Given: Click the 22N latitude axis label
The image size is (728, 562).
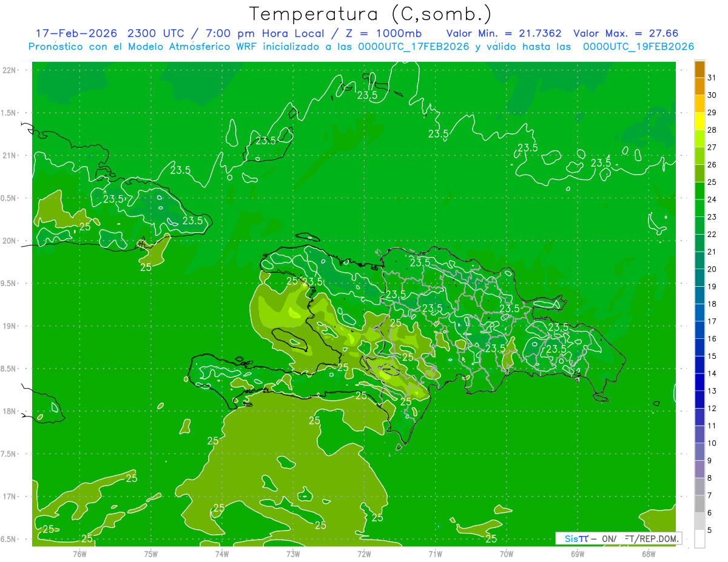Looking at the screenshot, I should point(10,70).
